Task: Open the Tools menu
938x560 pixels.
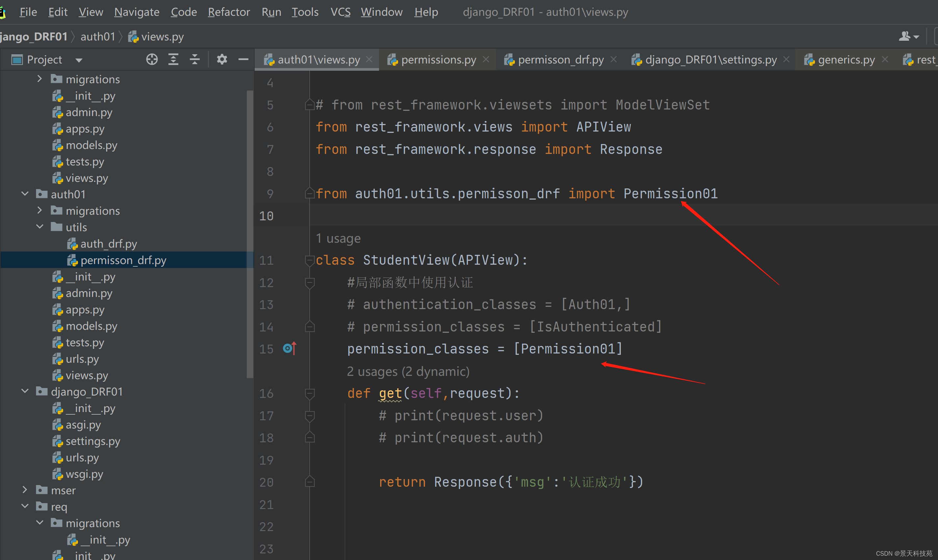Action: 305,12
